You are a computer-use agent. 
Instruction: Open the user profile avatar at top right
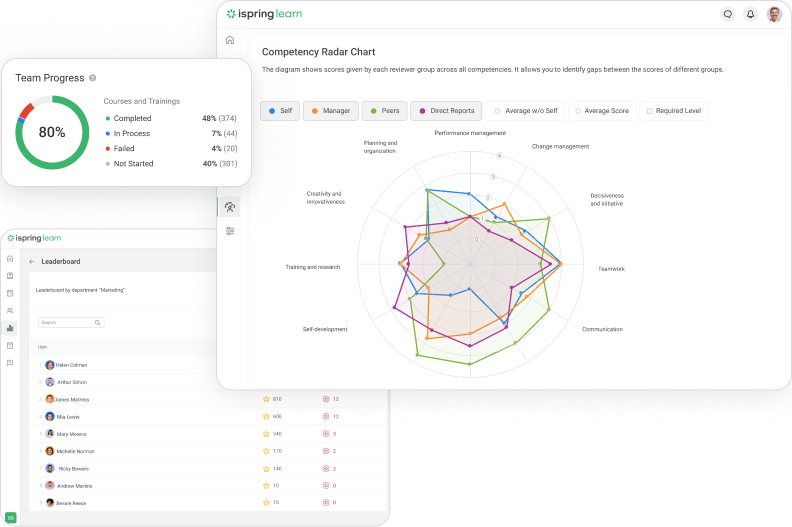coord(774,14)
